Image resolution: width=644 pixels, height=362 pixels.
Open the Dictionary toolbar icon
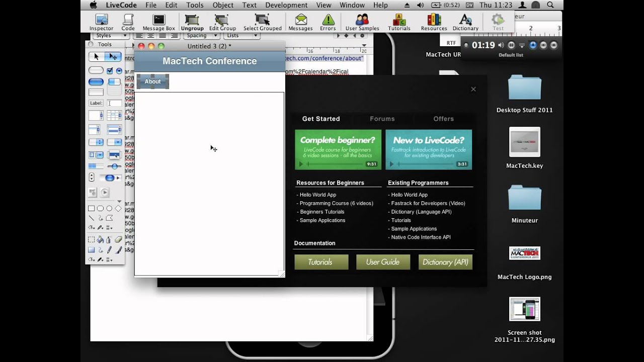click(465, 23)
